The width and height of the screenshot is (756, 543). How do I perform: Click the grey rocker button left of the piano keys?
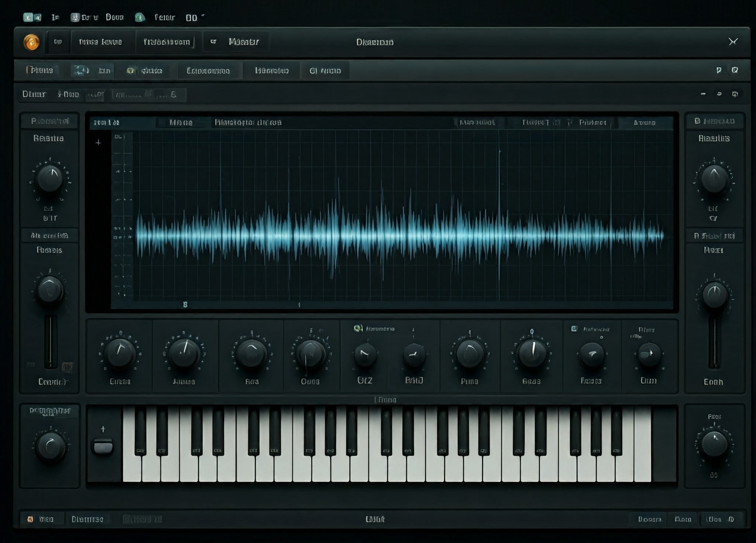pyautogui.click(x=103, y=446)
